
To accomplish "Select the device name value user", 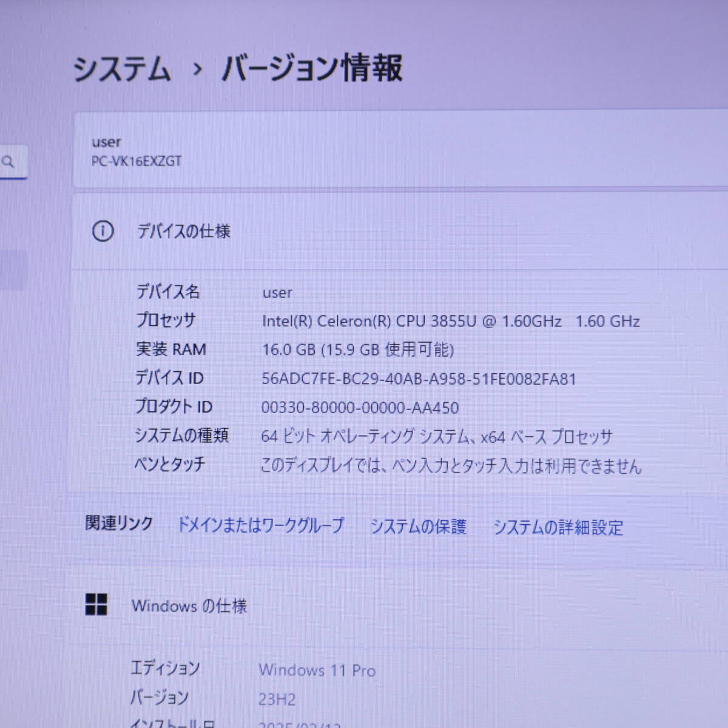I will (277, 293).
